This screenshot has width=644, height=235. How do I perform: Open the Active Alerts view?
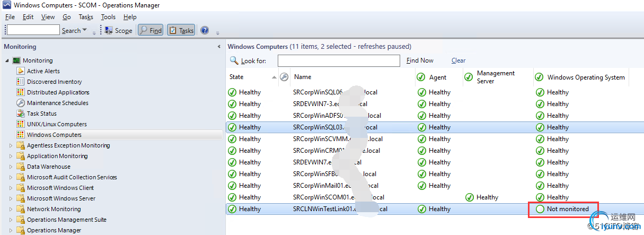pyautogui.click(x=43, y=71)
